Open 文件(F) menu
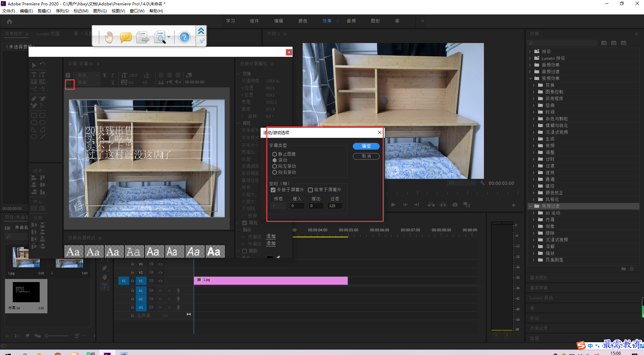This screenshot has height=355, width=644. [9, 11]
